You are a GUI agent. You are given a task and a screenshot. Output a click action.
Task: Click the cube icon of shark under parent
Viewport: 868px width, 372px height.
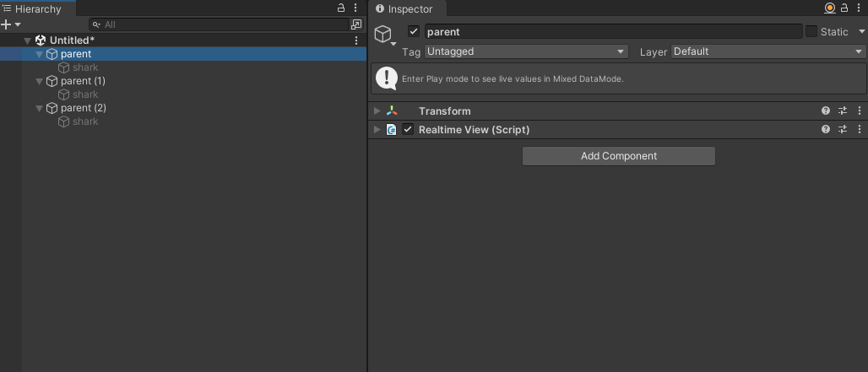[63, 67]
